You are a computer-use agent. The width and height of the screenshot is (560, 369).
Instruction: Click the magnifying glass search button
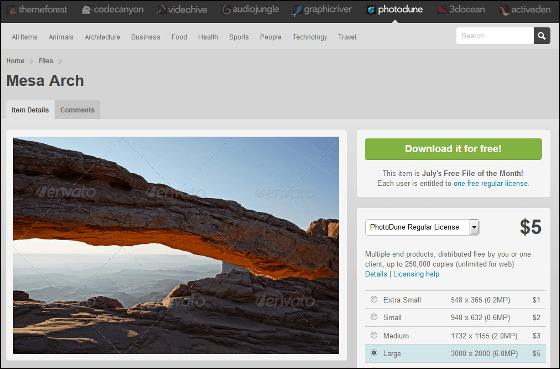point(542,36)
